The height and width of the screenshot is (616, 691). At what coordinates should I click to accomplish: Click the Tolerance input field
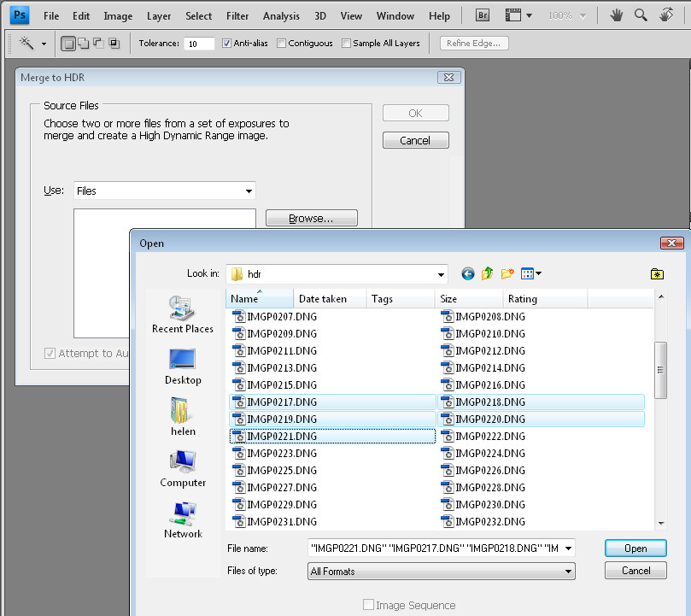[199, 44]
